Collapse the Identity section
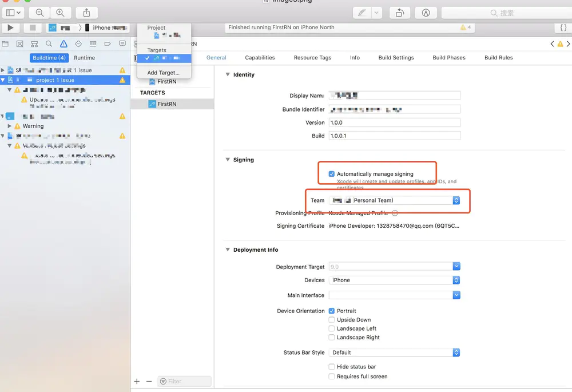The height and width of the screenshot is (392, 572). click(228, 74)
